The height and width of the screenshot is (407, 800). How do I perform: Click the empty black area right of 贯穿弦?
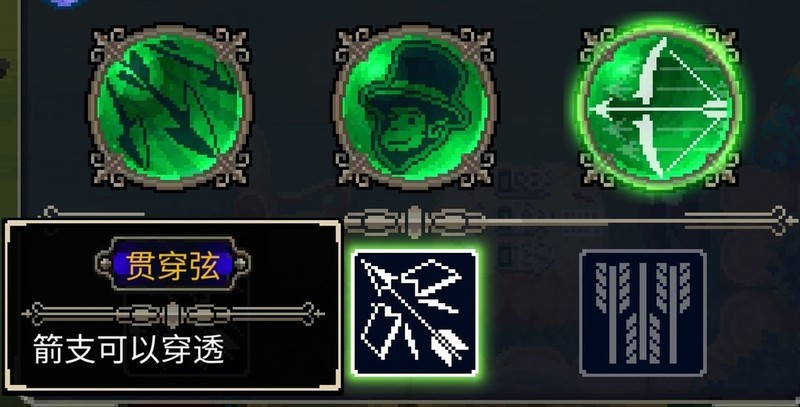coord(293,264)
